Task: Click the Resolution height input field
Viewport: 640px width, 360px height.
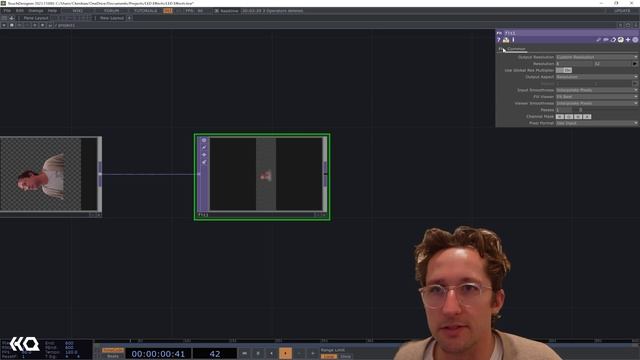Action: pos(613,64)
